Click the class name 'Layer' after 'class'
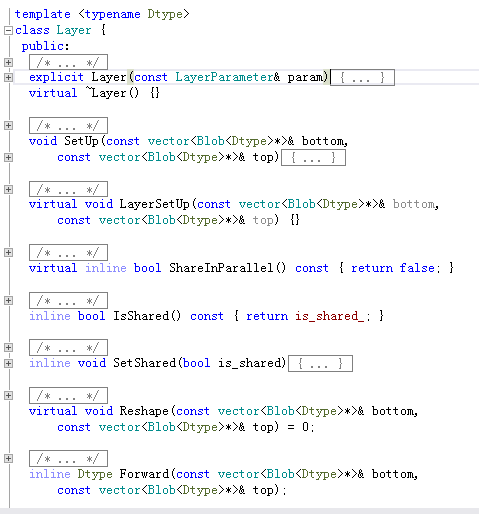 point(74,30)
